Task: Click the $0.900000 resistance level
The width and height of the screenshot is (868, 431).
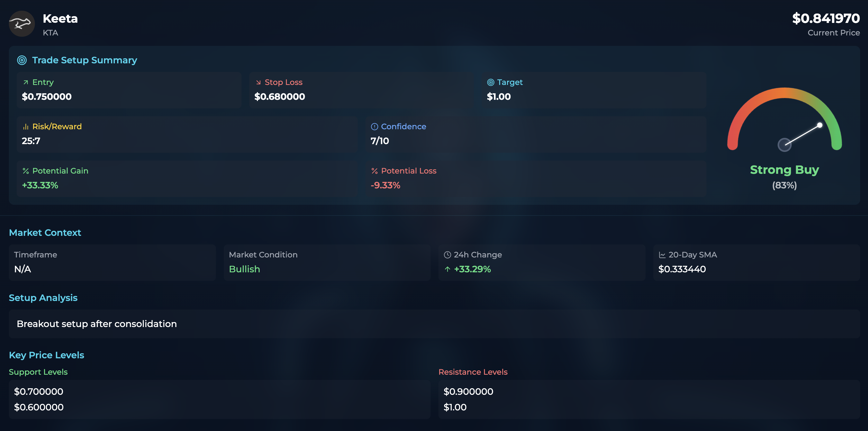Action: [468, 392]
